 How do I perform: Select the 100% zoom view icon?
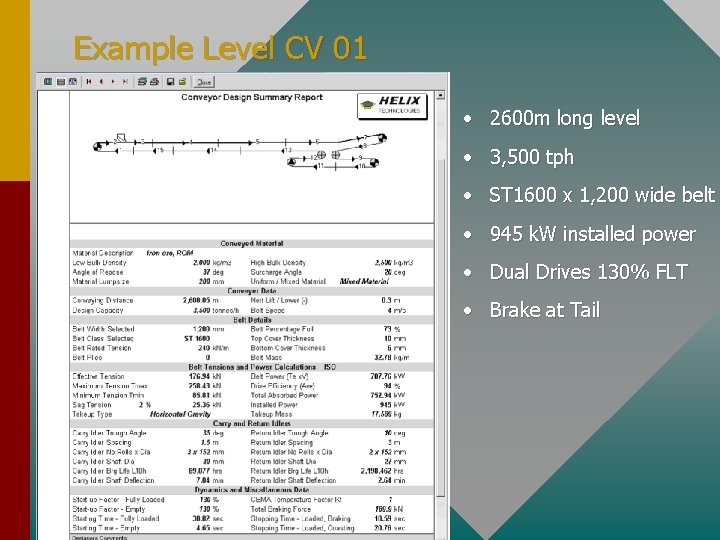click(x=61, y=82)
